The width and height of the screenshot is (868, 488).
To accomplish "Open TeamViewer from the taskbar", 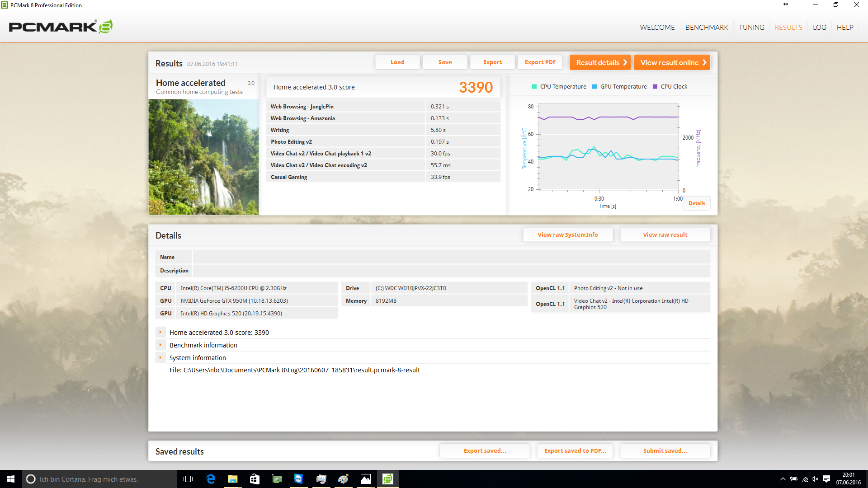I will (298, 479).
